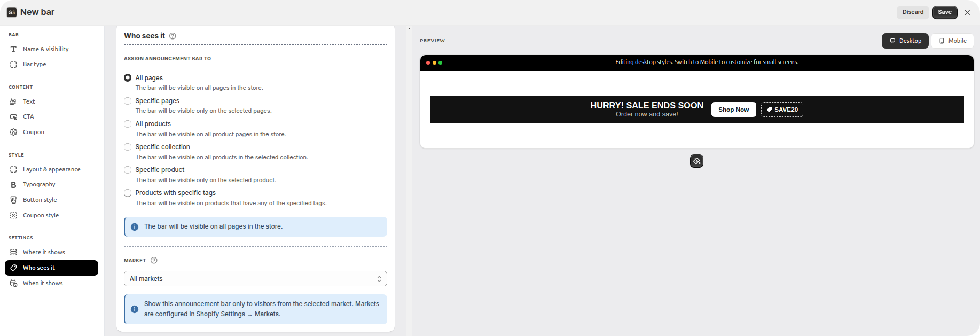This screenshot has height=336, width=980.
Task: Click the coupon tag icon in SAVE20 badge
Action: click(770, 110)
